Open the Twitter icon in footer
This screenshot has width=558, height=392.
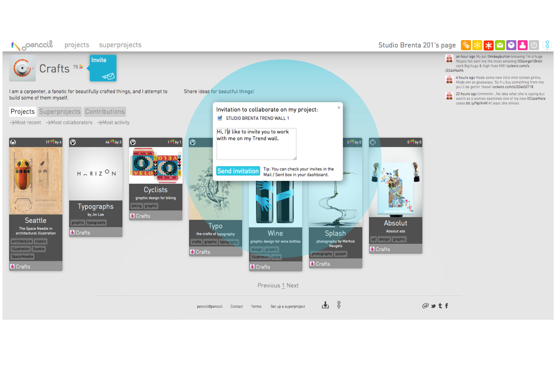(433, 306)
